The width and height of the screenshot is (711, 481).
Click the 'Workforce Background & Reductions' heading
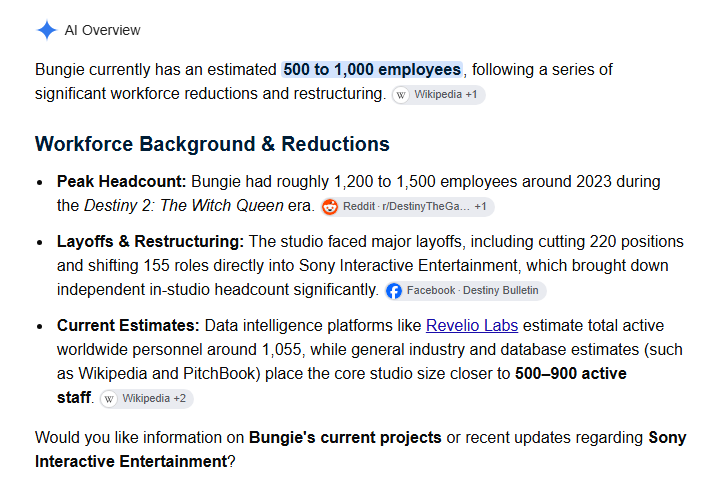[x=212, y=144]
